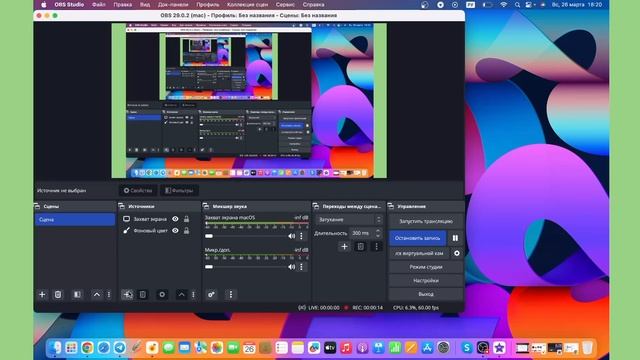Open the Вид menu
Viewport: 640px width, 360px height.
pos(144,4)
